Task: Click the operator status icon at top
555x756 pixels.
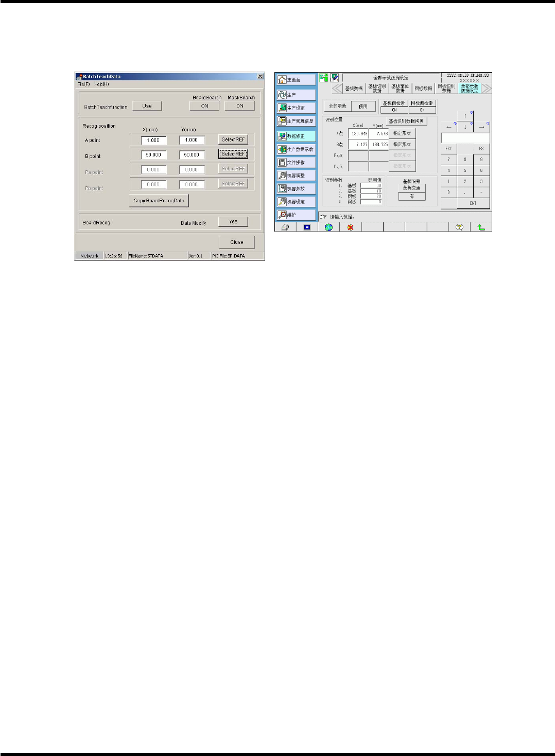Action: (x=323, y=78)
